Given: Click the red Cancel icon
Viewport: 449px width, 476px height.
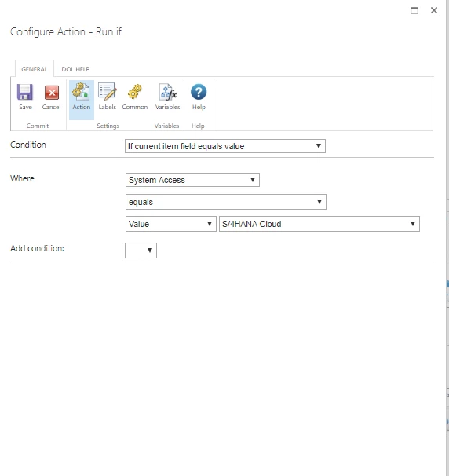Looking at the screenshot, I should click(52, 92).
